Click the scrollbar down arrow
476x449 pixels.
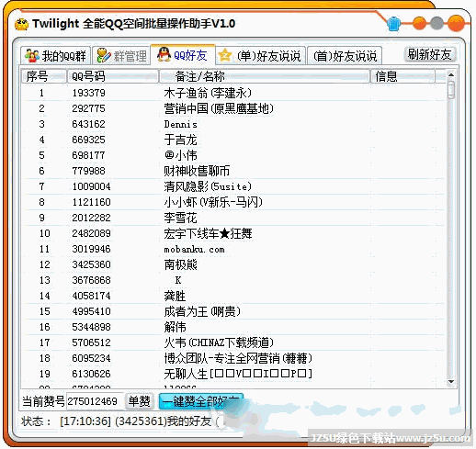pyautogui.click(x=450, y=381)
